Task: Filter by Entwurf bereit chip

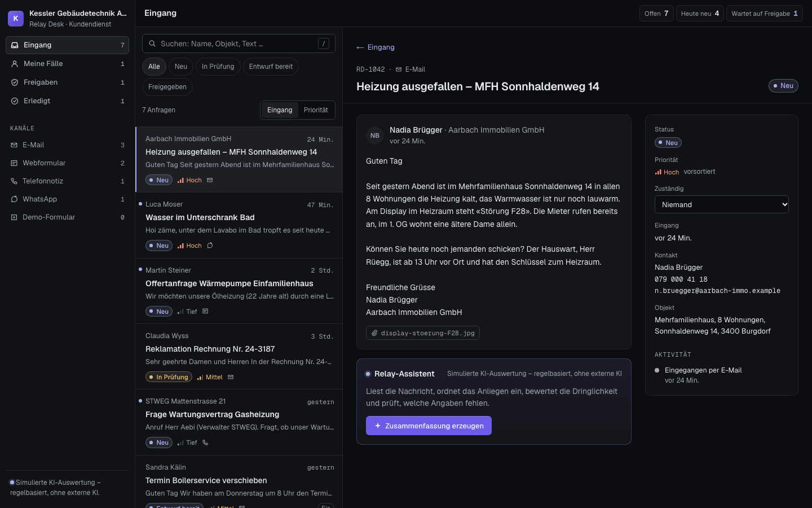Action: tap(271, 67)
